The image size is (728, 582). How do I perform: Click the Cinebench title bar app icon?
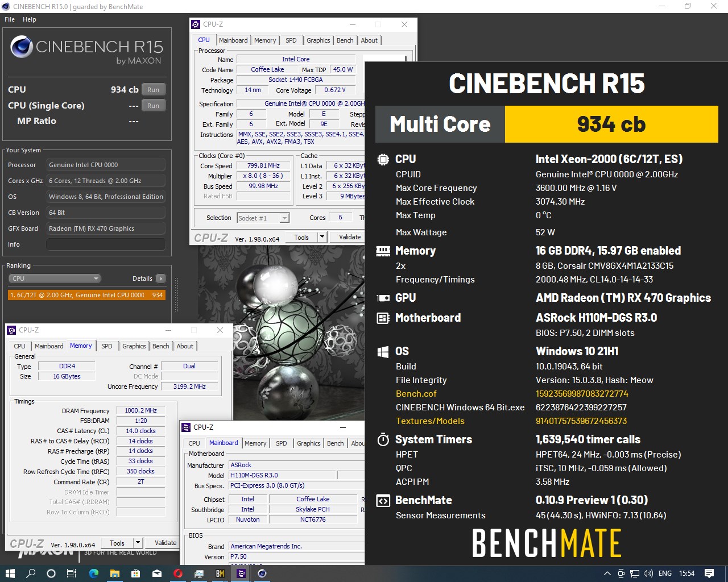click(5, 7)
